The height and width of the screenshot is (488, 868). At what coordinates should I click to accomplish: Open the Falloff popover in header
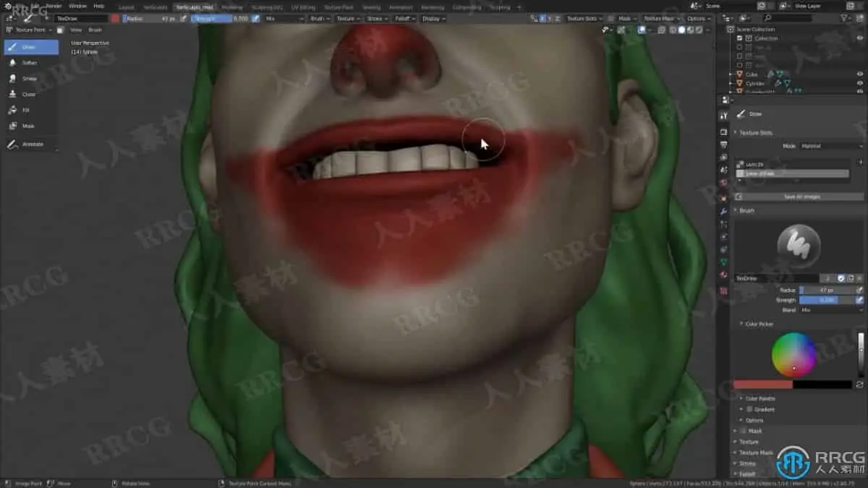coord(404,18)
